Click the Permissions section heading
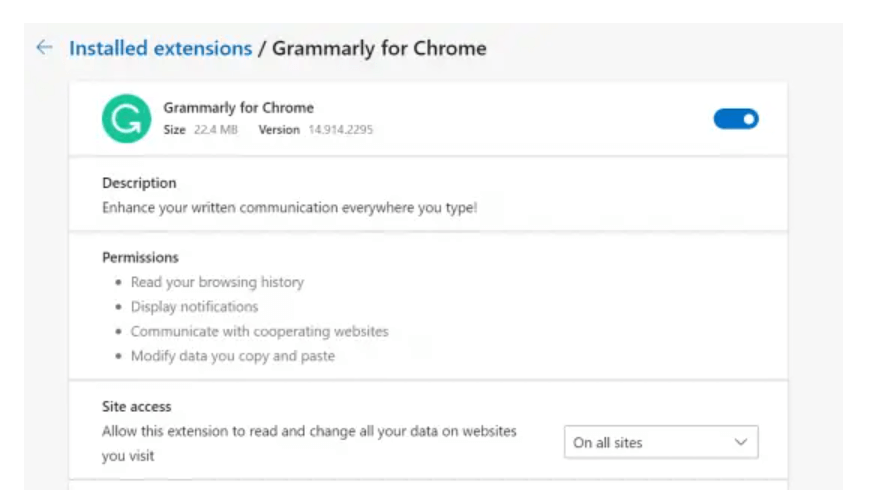Viewport: 889px width, 490px height. pyautogui.click(x=140, y=257)
